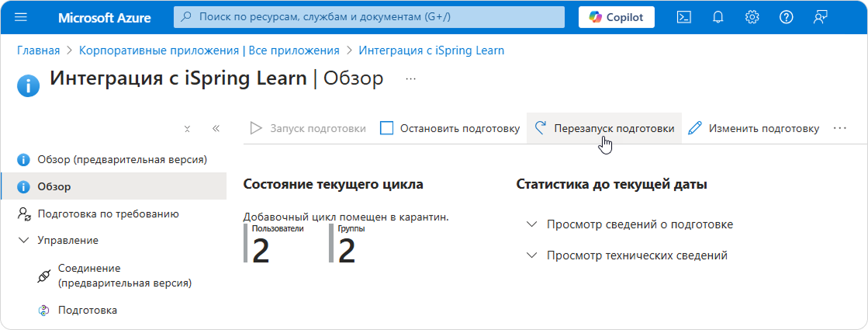Click the blue info icon beside page title
This screenshot has height=330, width=868.
(x=28, y=86)
